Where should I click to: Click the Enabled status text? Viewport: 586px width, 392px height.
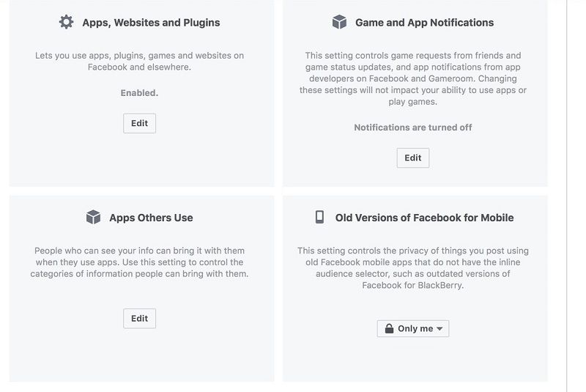click(x=139, y=93)
